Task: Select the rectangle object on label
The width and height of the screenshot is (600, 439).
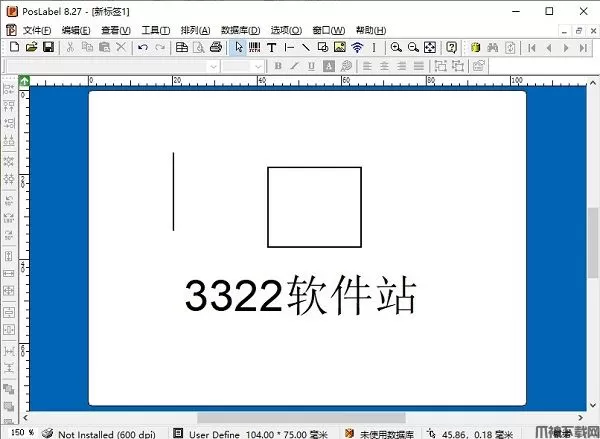Action: pyautogui.click(x=314, y=207)
